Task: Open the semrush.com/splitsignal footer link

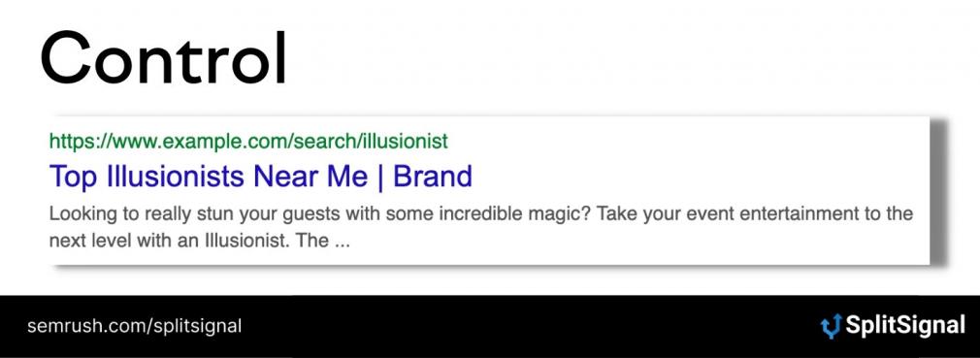Action: (134, 326)
